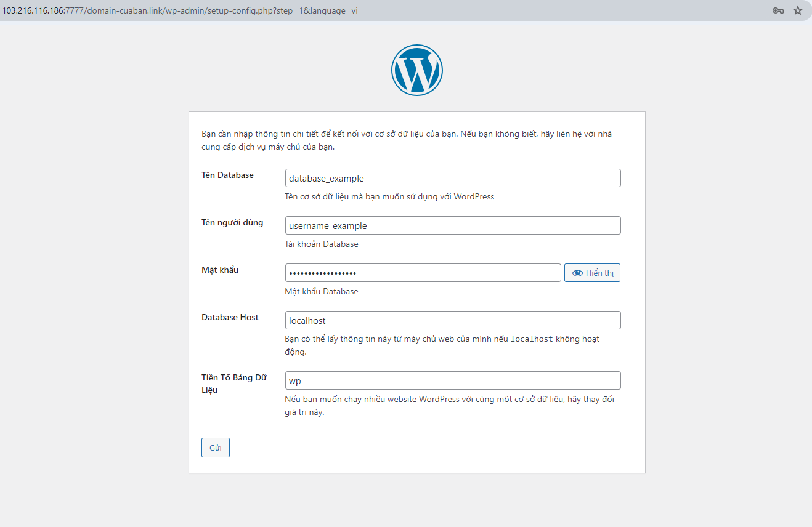Viewport: 812px width, 527px height.
Task: Submit the form with Gửi button
Action: point(216,448)
